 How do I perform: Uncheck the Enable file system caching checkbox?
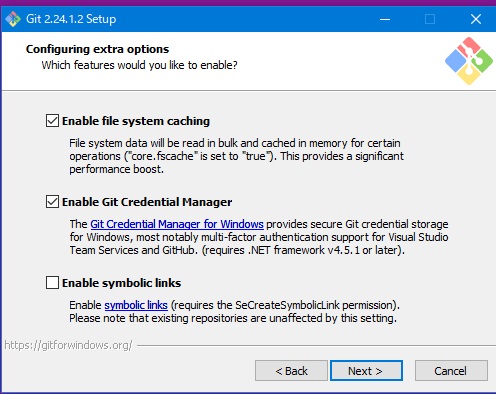click(52, 121)
